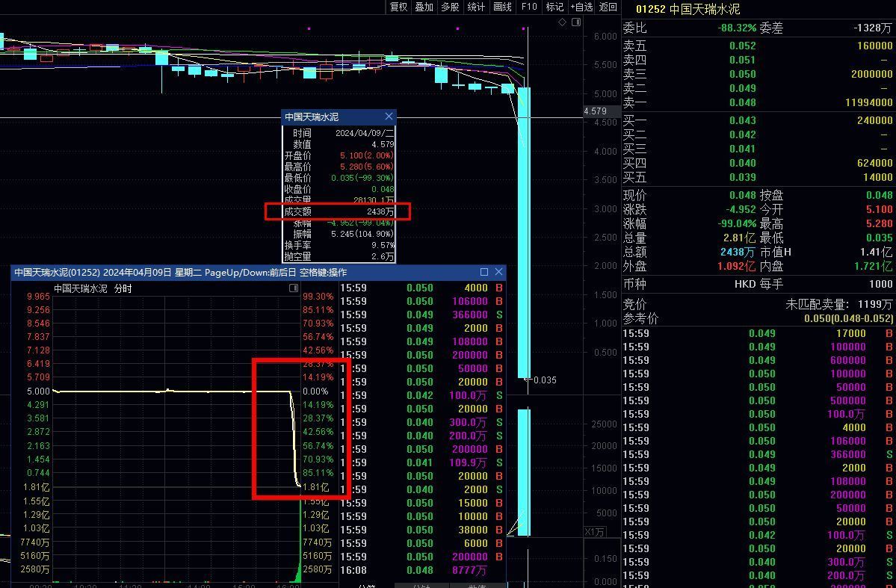Click the small panel icon in the intraday chart header
Viewport: 896px width, 588px height.
(x=294, y=288)
